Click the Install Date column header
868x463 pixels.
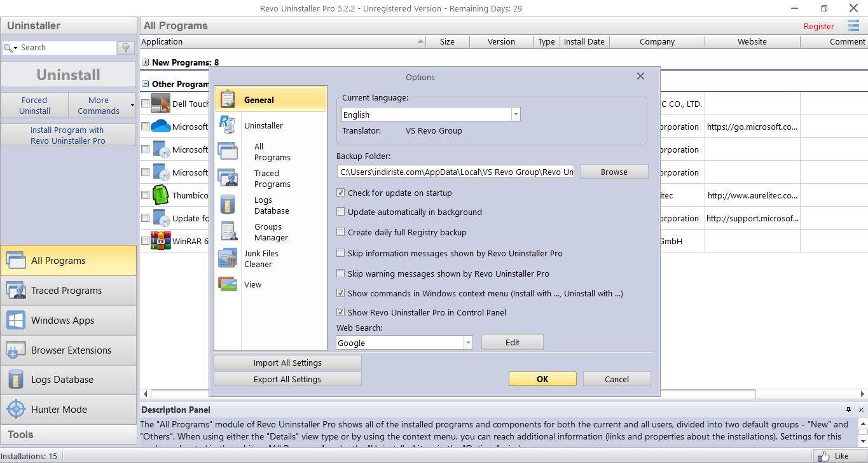point(584,42)
